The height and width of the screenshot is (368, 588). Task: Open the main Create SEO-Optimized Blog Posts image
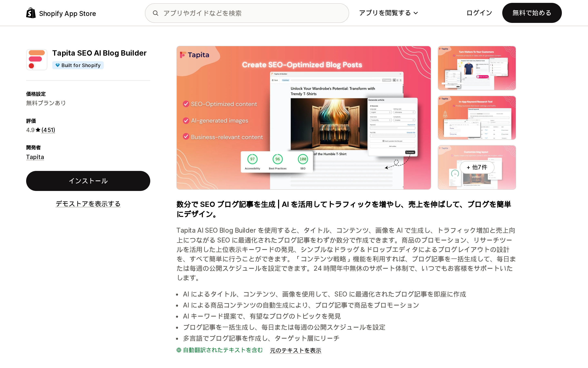click(304, 118)
